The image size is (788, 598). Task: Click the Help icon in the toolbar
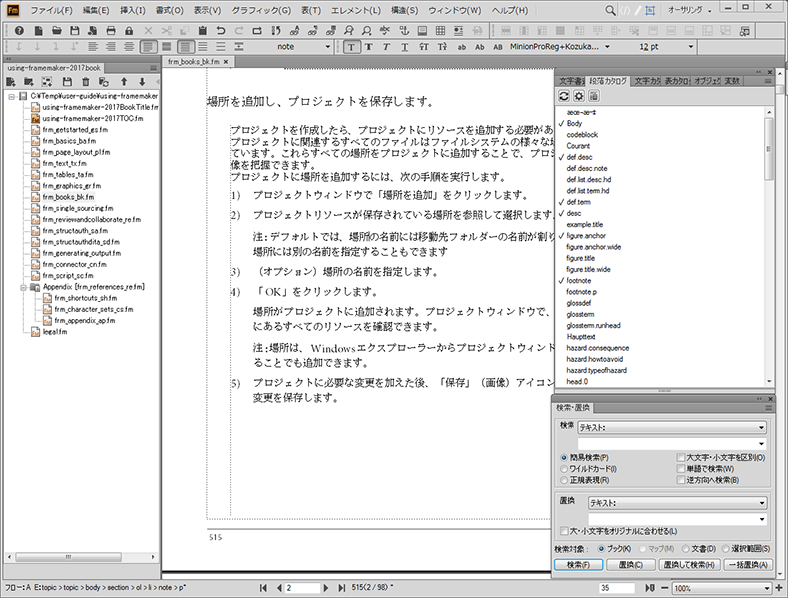tap(19, 31)
